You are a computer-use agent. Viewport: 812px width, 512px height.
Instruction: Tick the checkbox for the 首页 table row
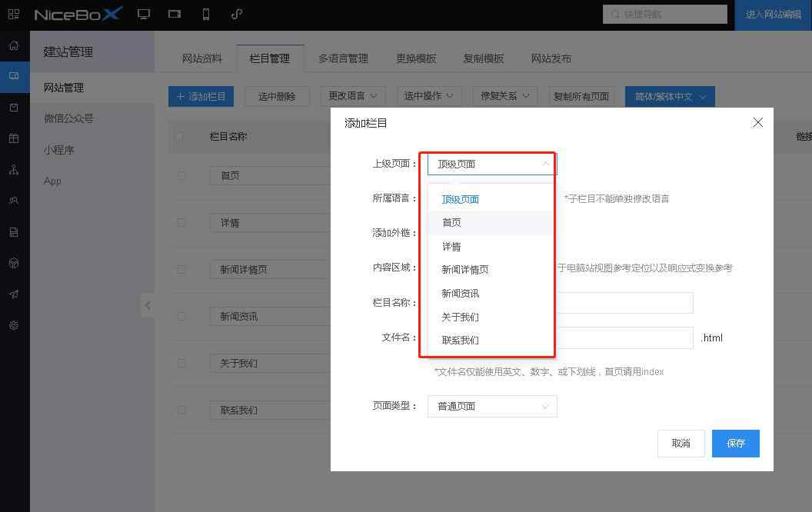(181, 175)
